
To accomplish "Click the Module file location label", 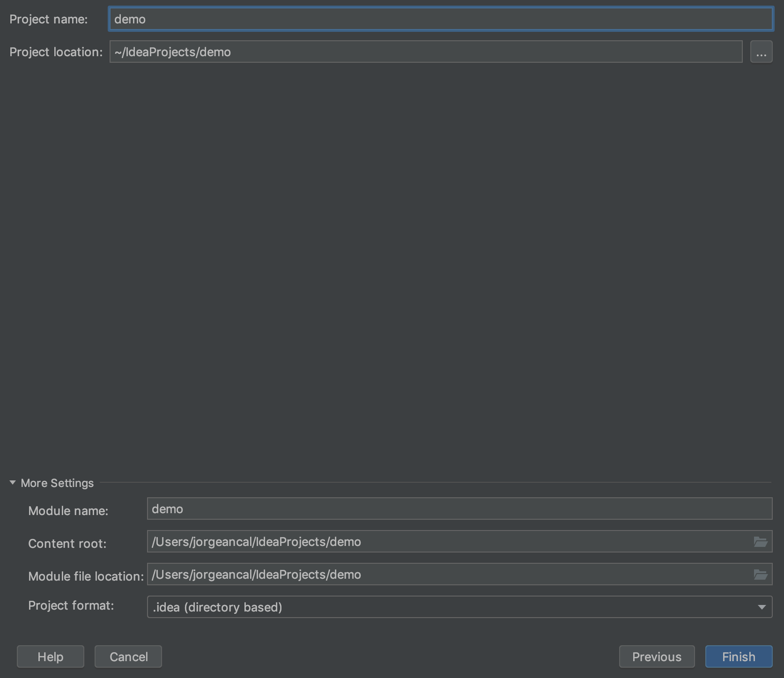I will [x=86, y=576].
